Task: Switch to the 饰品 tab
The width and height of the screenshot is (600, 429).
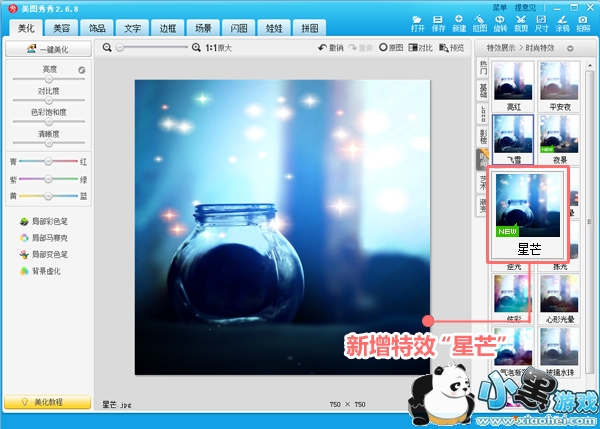Action: pyautogui.click(x=97, y=28)
